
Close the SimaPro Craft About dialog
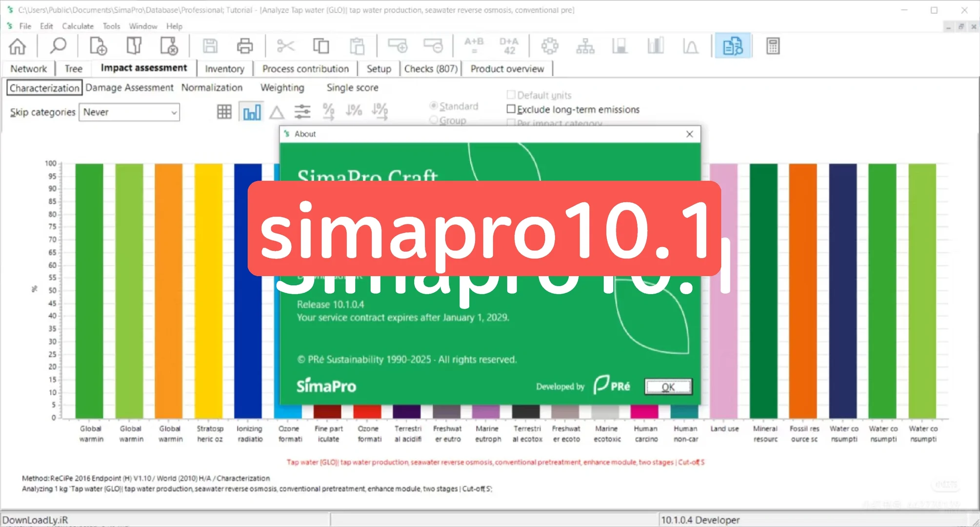point(689,134)
